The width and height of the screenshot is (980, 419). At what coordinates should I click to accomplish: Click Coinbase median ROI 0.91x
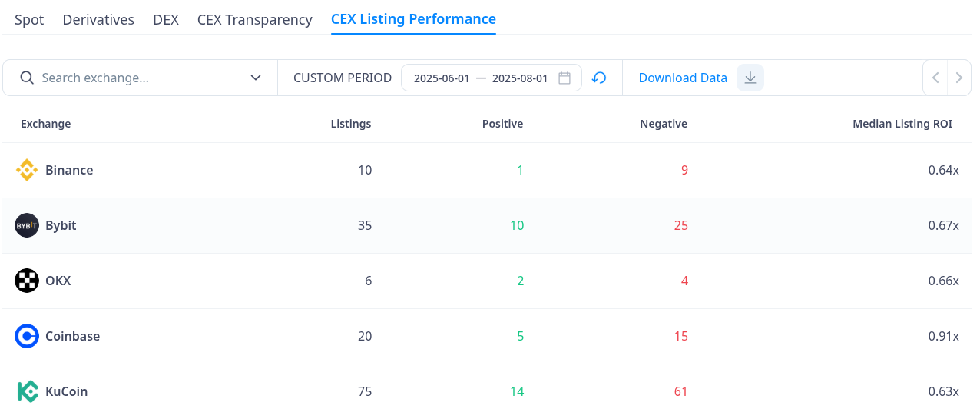943,336
